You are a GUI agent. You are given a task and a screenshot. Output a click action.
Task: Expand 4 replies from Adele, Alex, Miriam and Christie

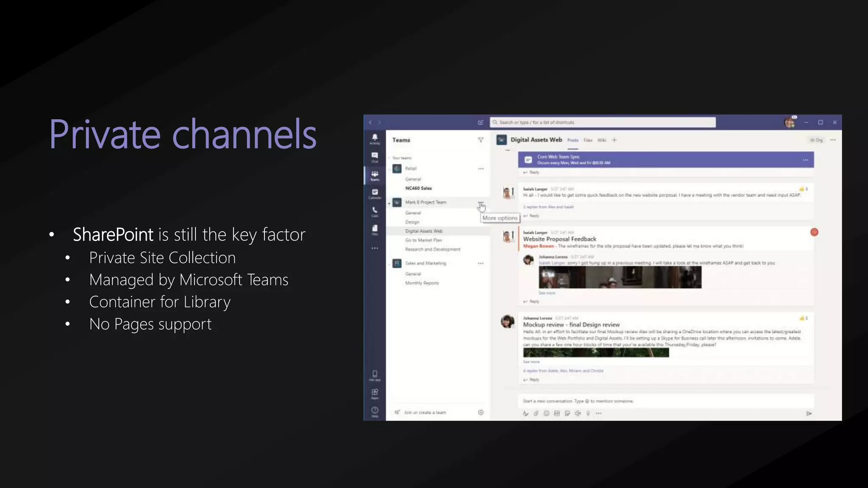click(563, 371)
